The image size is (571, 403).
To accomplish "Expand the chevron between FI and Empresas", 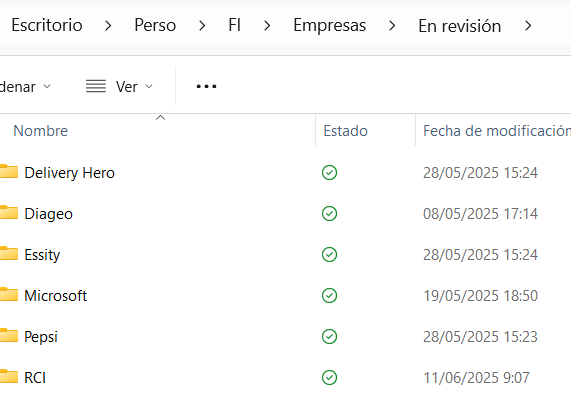I will [267, 26].
